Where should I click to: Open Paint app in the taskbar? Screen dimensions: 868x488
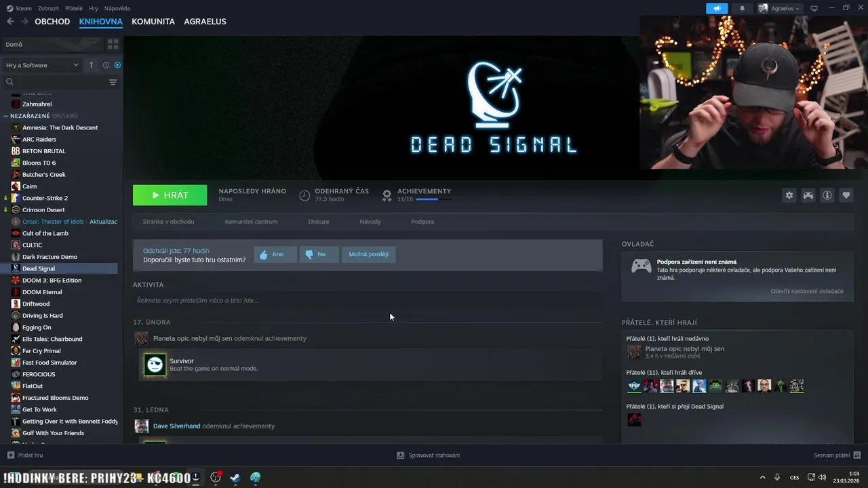tap(255, 477)
